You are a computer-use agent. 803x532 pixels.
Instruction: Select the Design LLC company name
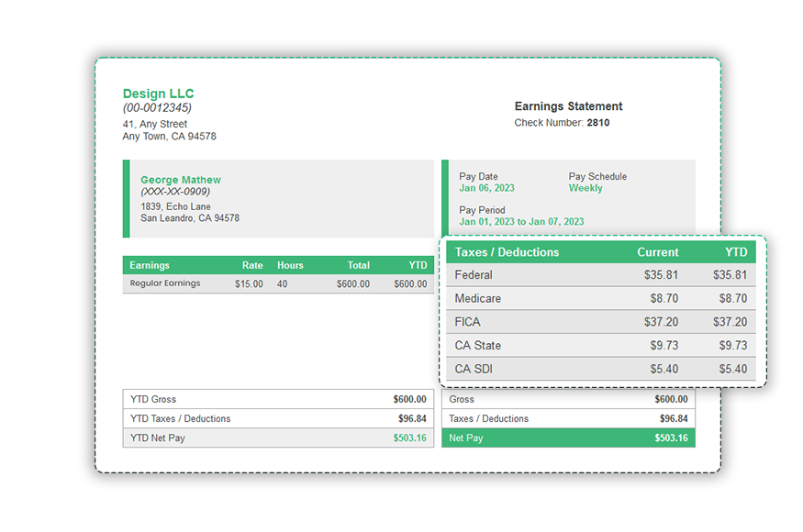pyautogui.click(x=158, y=93)
